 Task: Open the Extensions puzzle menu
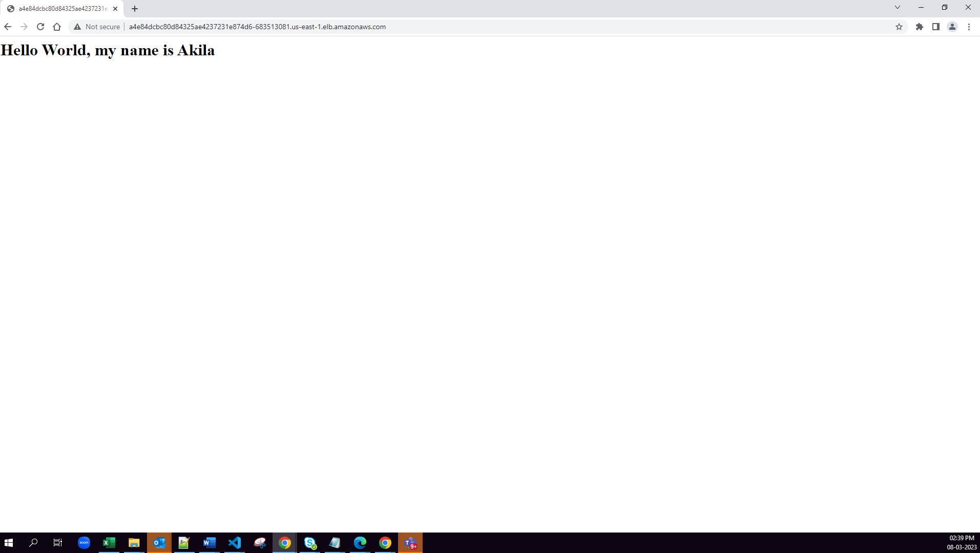tap(920, 27)
